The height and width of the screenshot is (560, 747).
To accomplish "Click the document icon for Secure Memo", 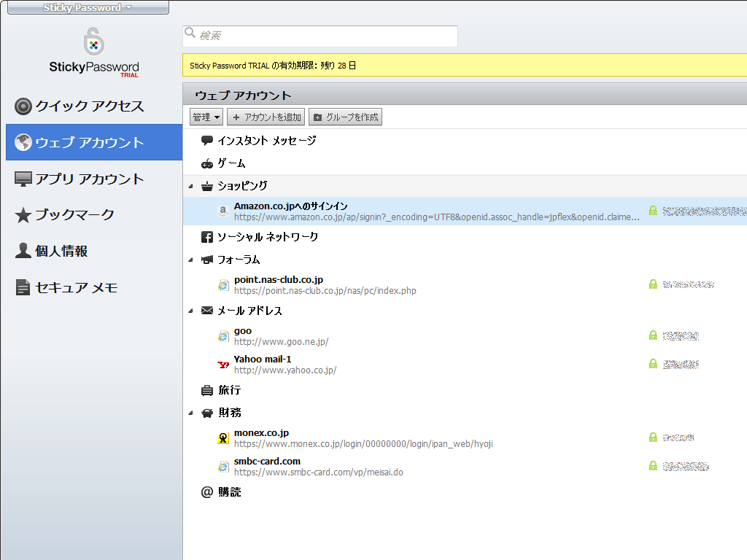I will pos(23,287).
